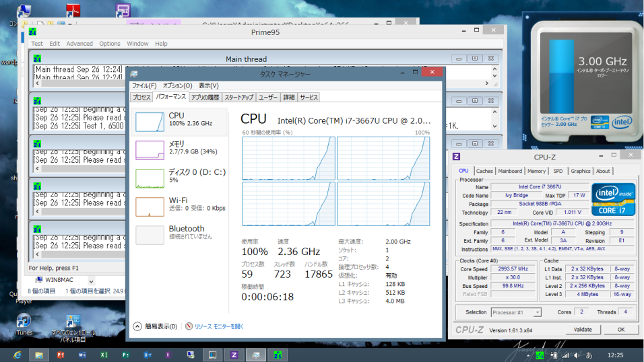Switch to ユーザー tab
This screenshot has height=362, width=644.
[268, 98]
